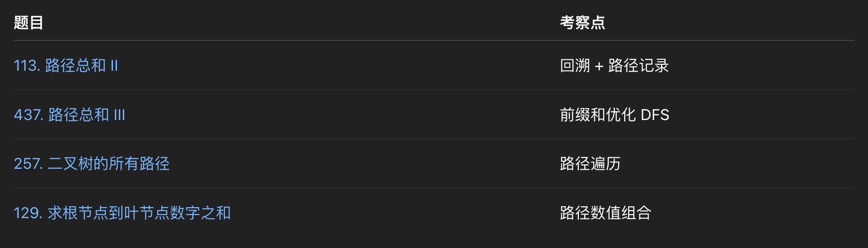Image resolution: width=868 pixels, height=248 pixels.
Task: Click the number 437 in the second link
Action: point(28,115)
